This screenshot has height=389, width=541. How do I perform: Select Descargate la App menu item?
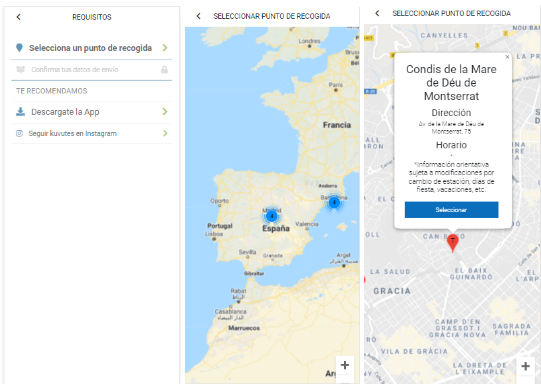click(x=91, y=112)
